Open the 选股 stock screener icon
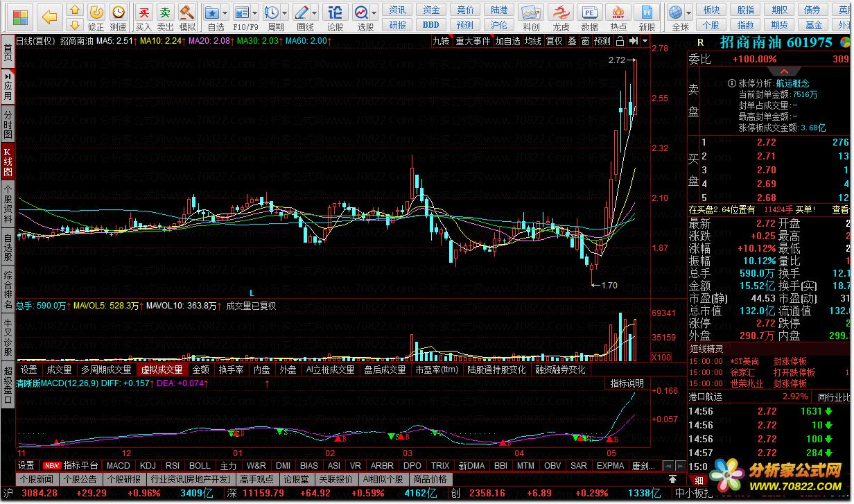 click(x=363, y=17)
